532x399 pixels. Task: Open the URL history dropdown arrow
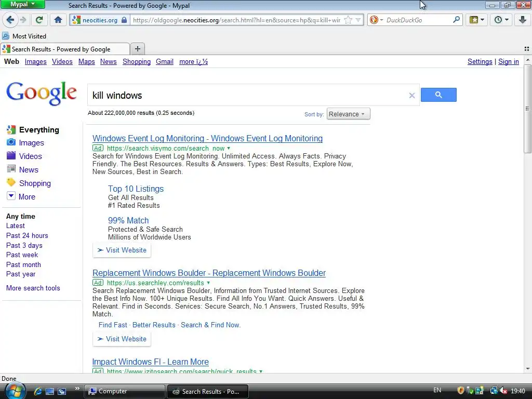358,20
